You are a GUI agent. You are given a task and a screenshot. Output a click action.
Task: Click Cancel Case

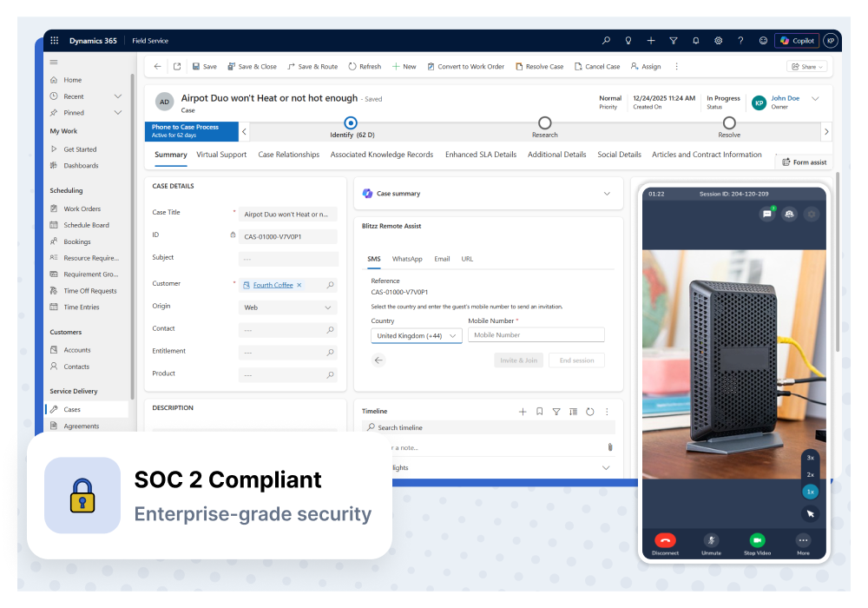(597, 67)
